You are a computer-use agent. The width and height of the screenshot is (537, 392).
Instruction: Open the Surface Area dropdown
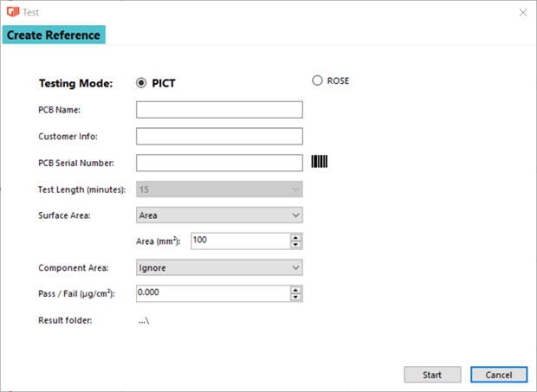(x=219, y=215)
